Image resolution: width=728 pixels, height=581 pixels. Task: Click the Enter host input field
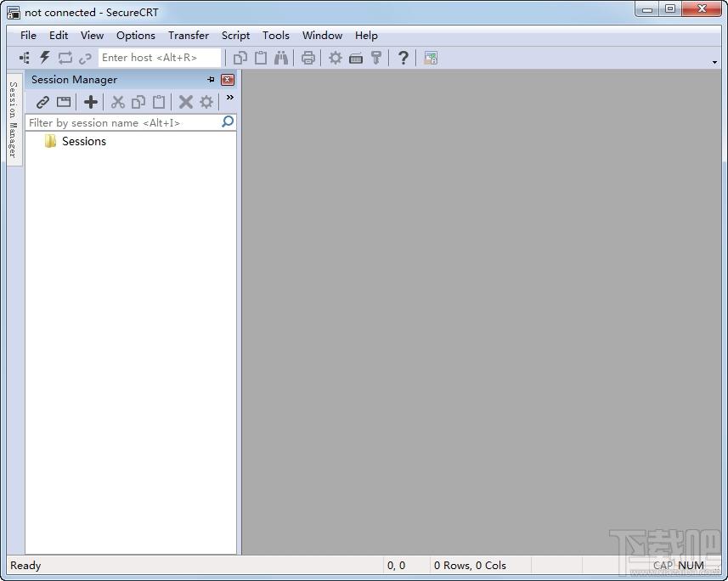[159, 58]
